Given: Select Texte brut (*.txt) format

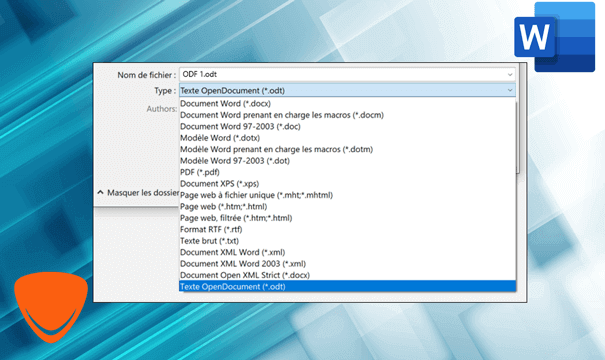Looking at the screenshot, I should [347, 241].
